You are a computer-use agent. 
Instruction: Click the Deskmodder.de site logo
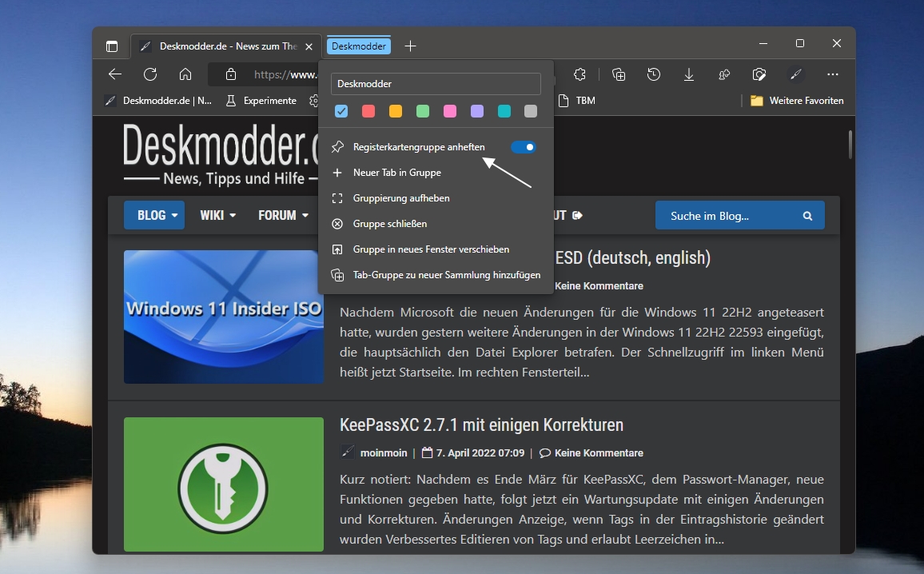click(x=221, y=154)
